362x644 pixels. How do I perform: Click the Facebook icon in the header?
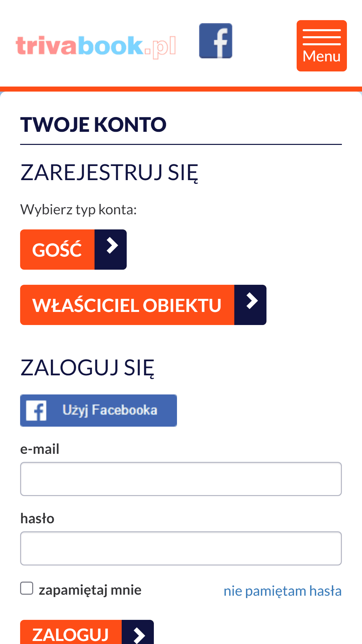(216, 41)
